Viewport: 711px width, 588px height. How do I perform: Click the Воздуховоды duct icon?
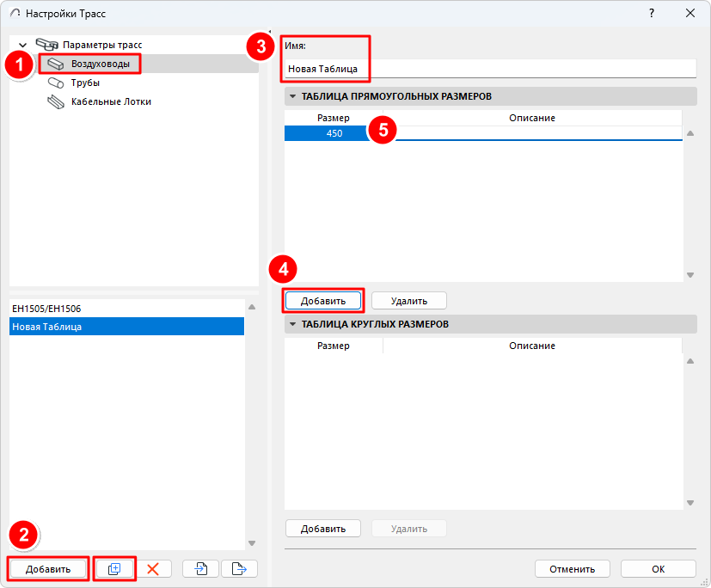56,64
